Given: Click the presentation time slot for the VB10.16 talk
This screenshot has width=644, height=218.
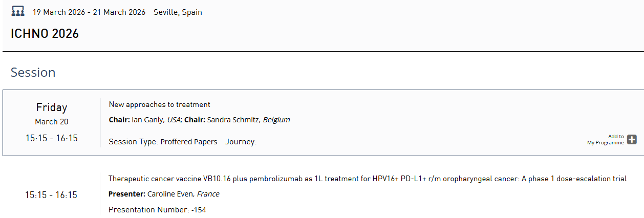Looking at the screenshot, I should click(x=51, y=195).
